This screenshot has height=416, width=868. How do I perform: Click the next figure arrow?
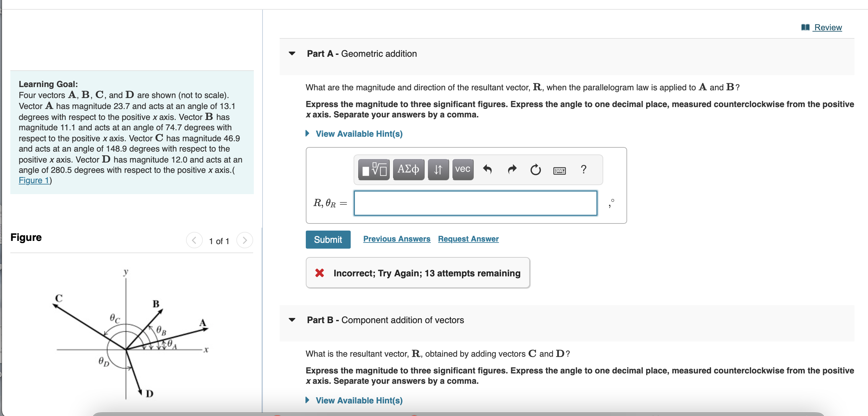coord(245,240)
